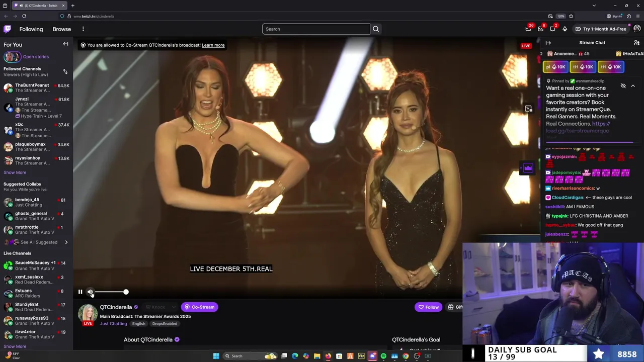The height and width of the screenshot is (362, 644).
Task: Open whispers icon with 2 badge
Action: (x=552, y=29)
